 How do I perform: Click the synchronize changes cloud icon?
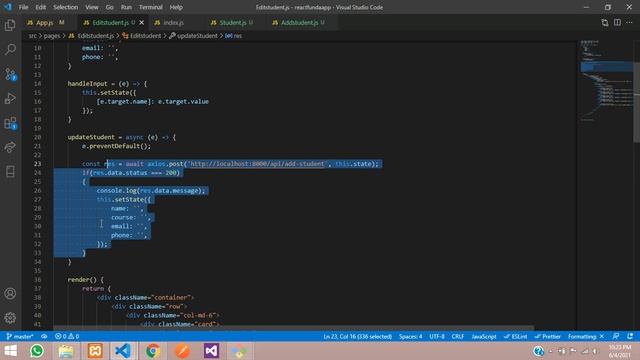pos(44,336)
